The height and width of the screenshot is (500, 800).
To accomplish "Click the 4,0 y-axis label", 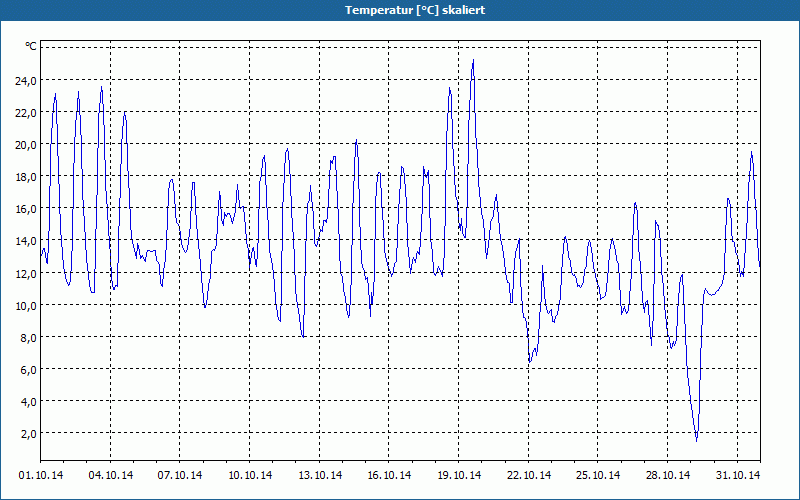I will pos(29,402).
